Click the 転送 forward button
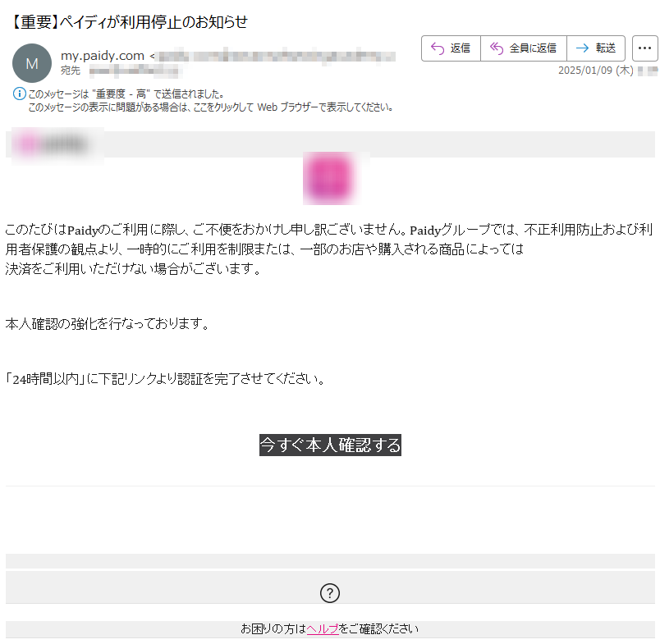The image size is (660, 644). [596, 48]
